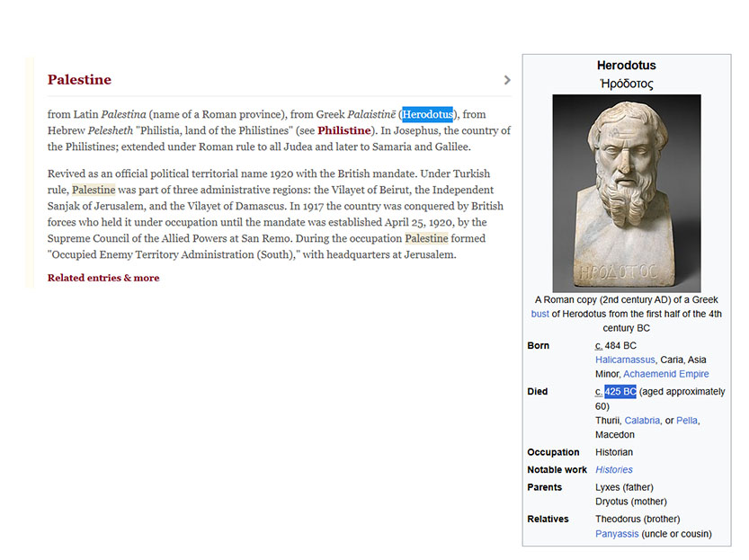Screen dimensions: 749x560
Task: Click Herodotus marble bust image
Action: click(x=626, y=193)
